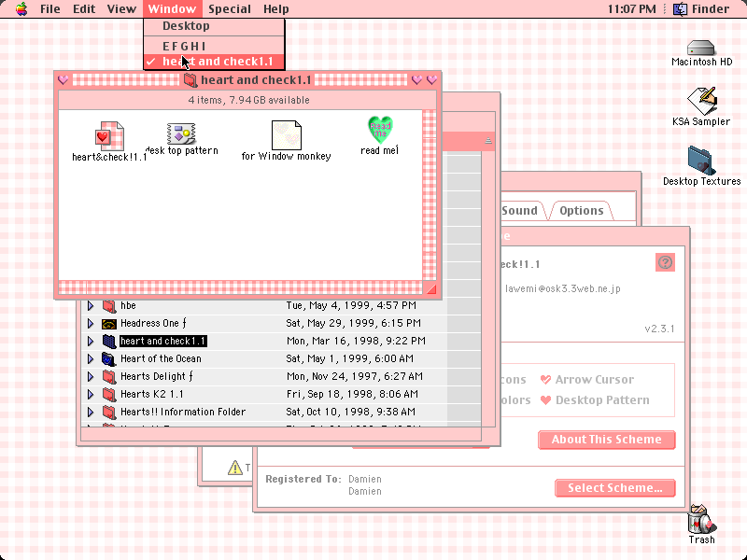The height and width of the screenshot is (560, 747).
Task: Click the vertical scrollbar of the front window
Action: click(x=430, y=195)
